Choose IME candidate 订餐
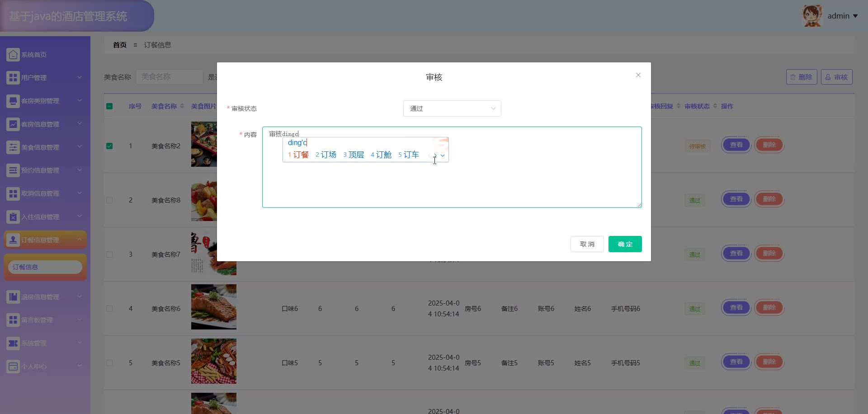The height and width of the screenshot is (414, 868). coord(300,155)
